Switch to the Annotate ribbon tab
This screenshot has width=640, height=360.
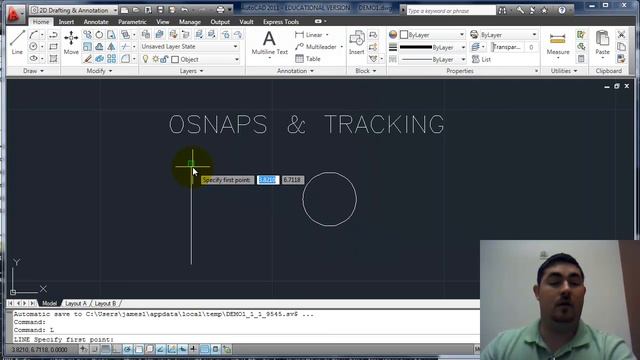96,22
